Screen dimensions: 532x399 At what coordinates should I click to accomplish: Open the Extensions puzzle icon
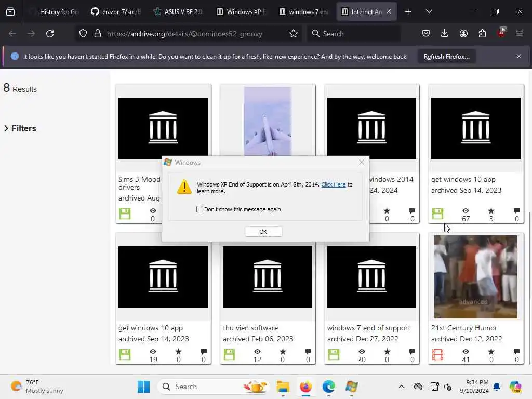click(x=482, y=33)
